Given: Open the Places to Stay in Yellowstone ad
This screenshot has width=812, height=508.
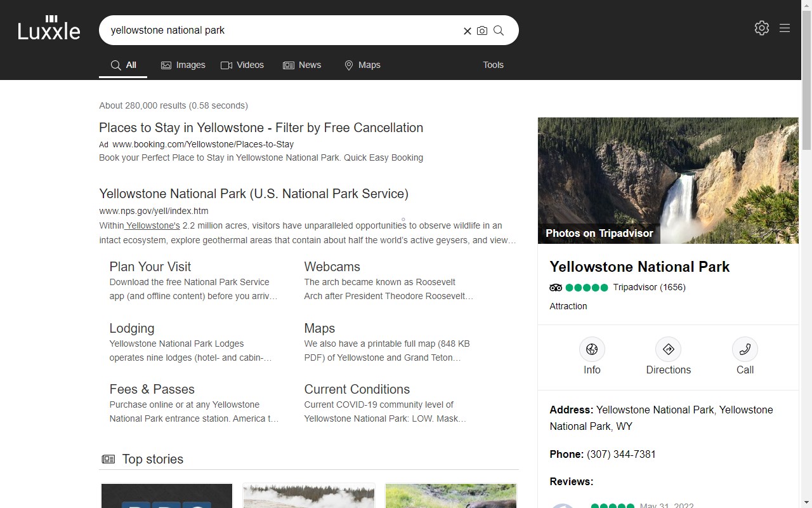Looking at the screenshot, I should pyautogui.click(x=261, y=128).
